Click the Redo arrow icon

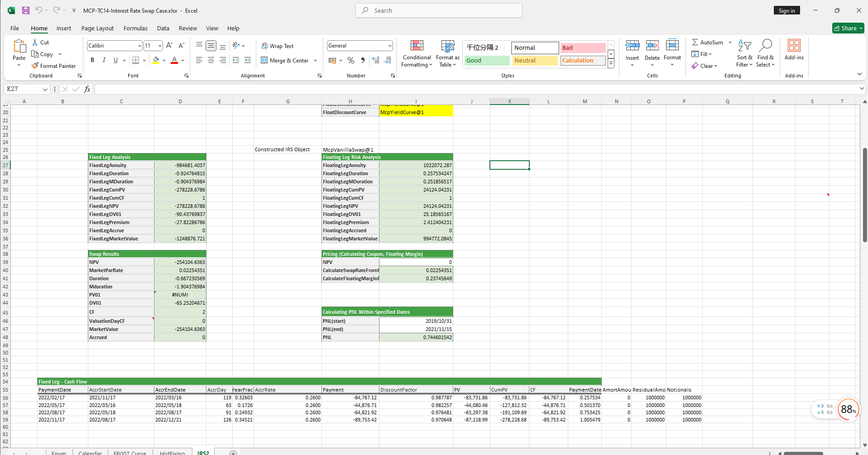click(56, 10)
